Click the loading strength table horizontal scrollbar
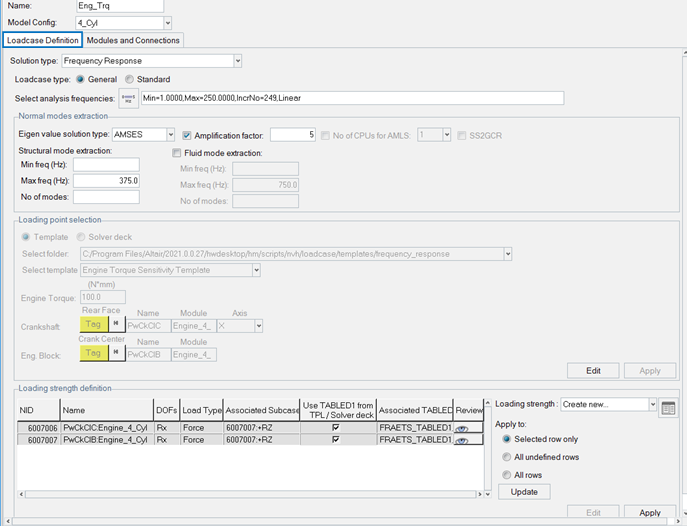The height and width of the screenshot is (526, 687). click(250, 494)
